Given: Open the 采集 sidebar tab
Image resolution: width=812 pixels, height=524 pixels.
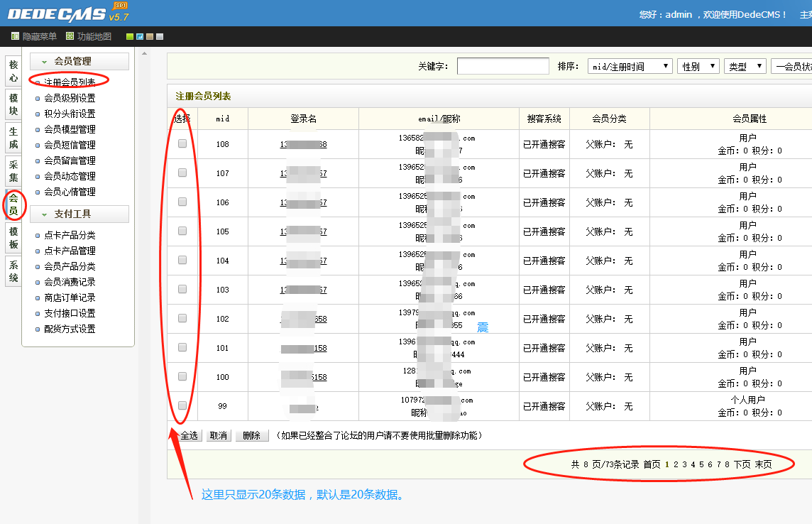Looking at the screenshot, I should (x=13, y=171).
